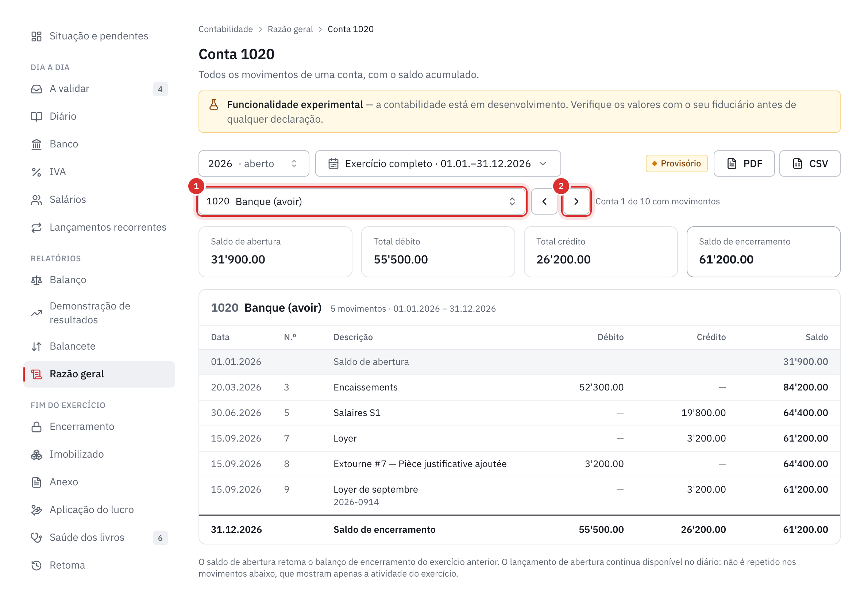Image resolution: width=864 pixels, height=616 pixels.
Task: Click the A validar inbox icon
Action: (x=36, y=89)
